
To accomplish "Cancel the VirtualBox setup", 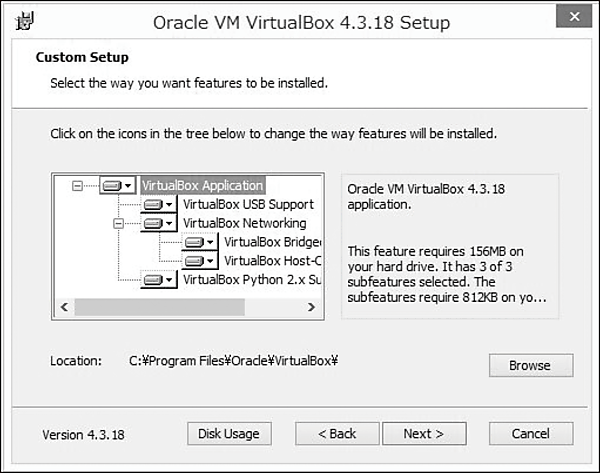I will (x=530, y=433).
